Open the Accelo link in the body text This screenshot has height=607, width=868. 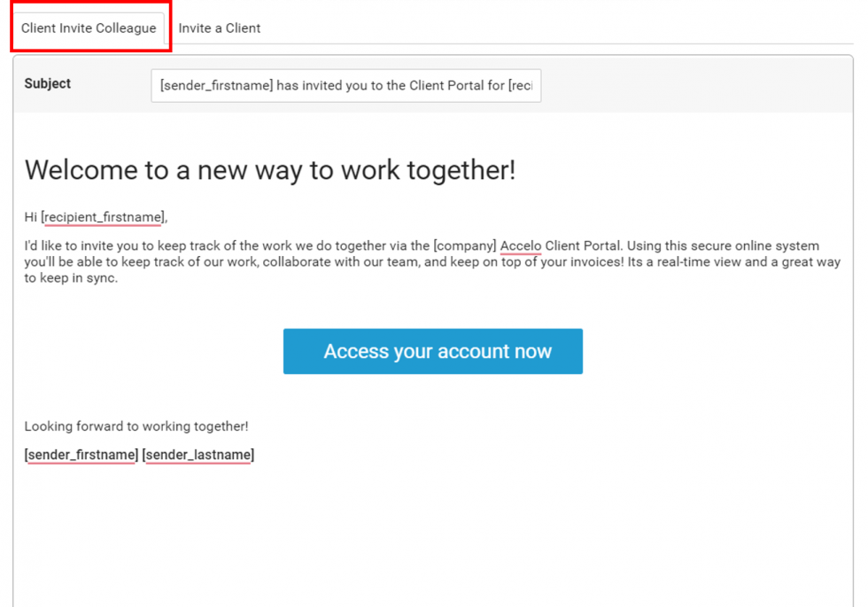pos(521,245)
